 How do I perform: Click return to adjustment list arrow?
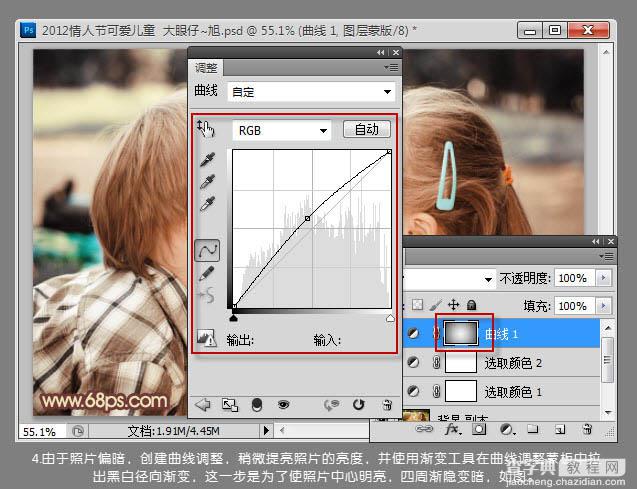pos(202,405)
